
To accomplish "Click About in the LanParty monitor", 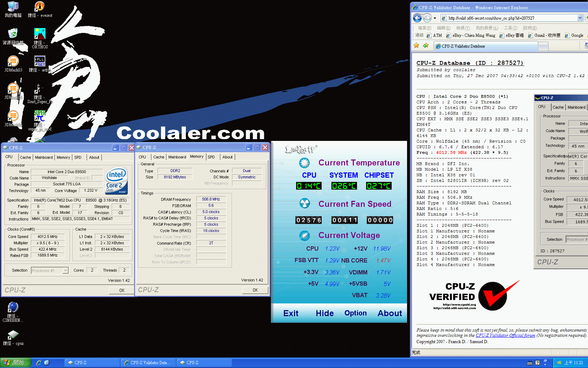I will tap(390, 313).
